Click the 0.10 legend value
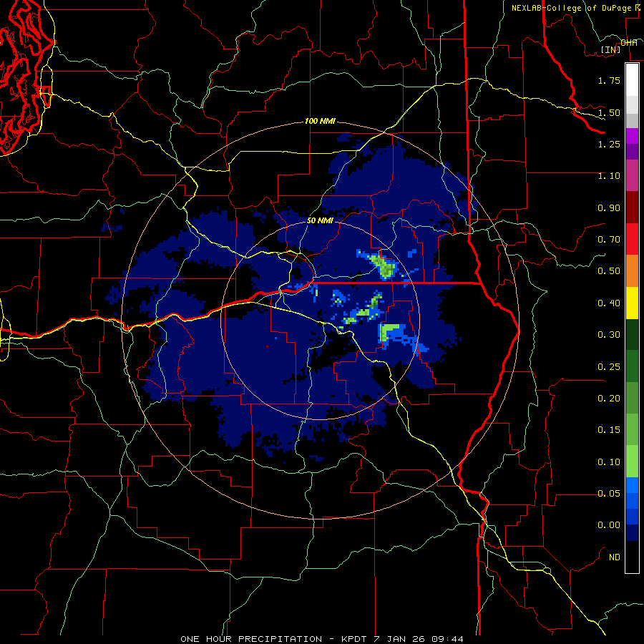This screenshot has height=644, width=644. point(609,462)
